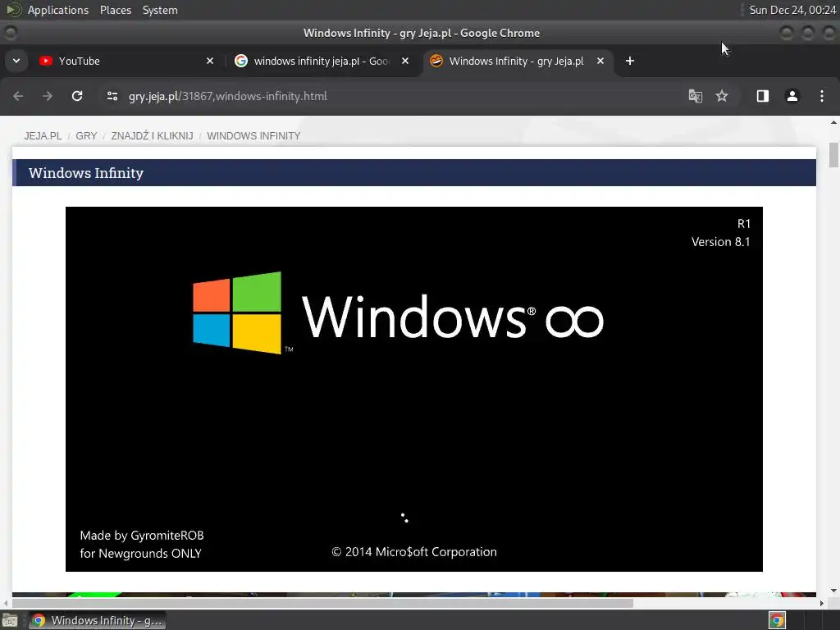Click the date and time clock
840x630 pixels.
click(792, 10)
